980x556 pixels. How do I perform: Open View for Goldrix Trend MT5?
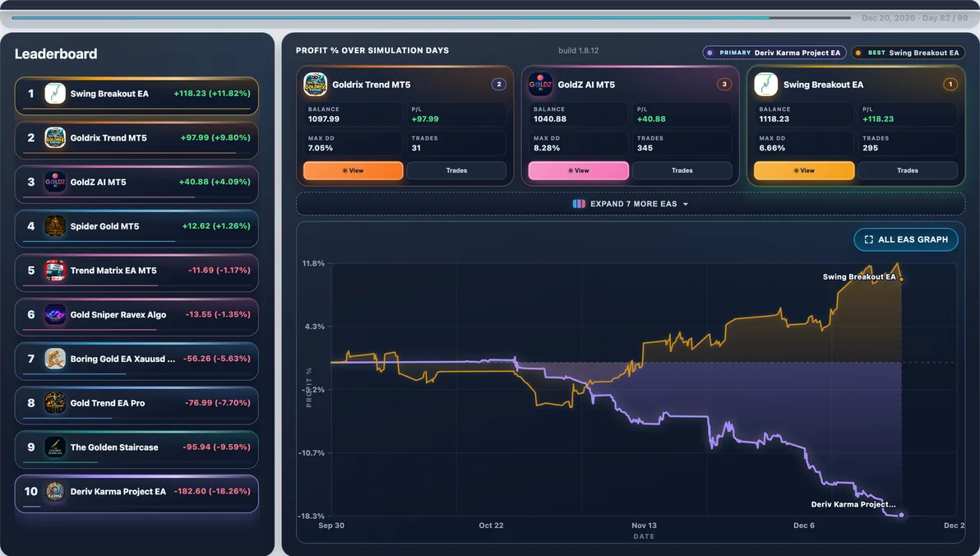click(x=354, y=171)
